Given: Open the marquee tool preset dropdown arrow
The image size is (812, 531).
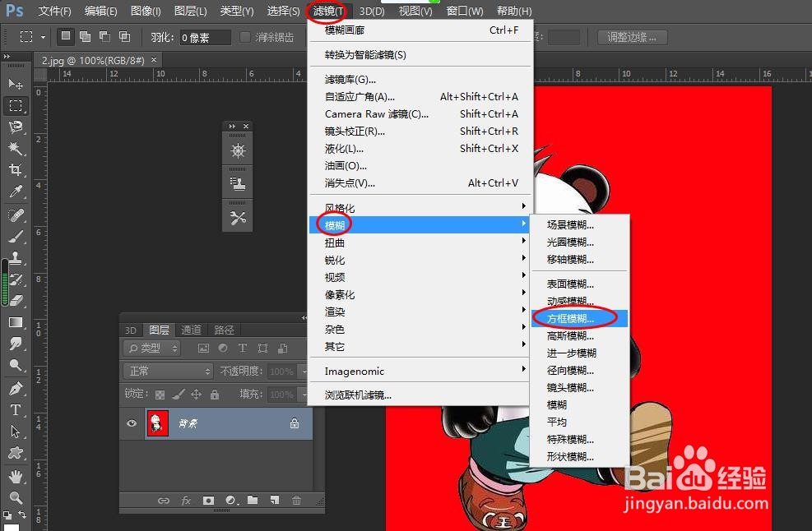Looking at the screenshot, I should (x=43, y=37).
